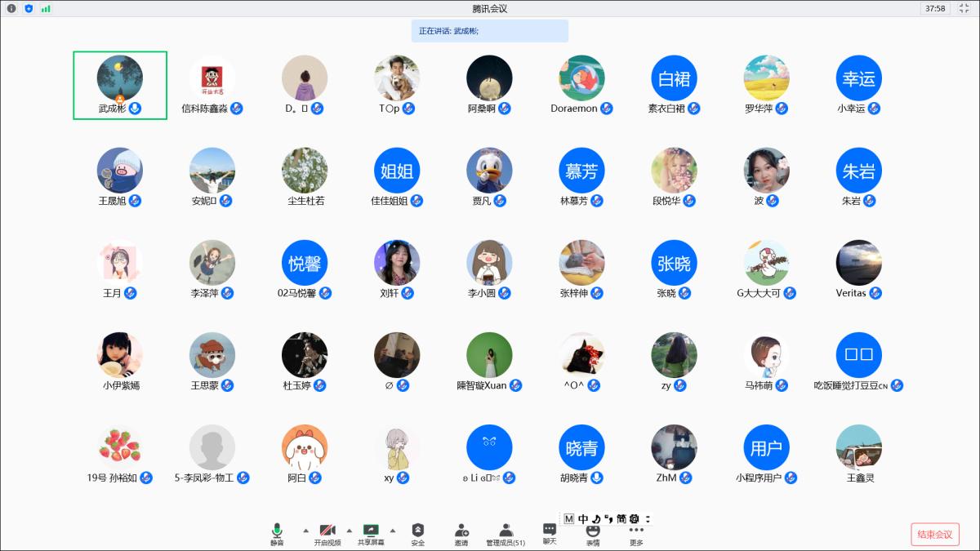Image resolution: width=980 pixels, height=551 pixels.
Task: Open the 表情 emoji reactions
Action: [593, 531]
